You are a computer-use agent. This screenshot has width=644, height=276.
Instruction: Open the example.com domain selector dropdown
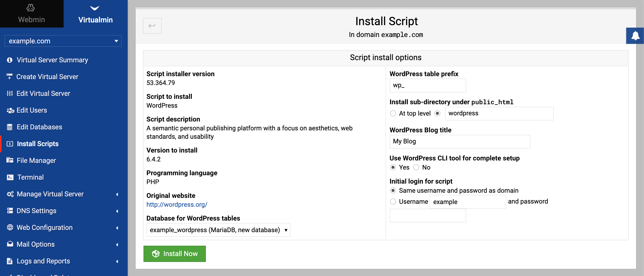coord(63,41)
